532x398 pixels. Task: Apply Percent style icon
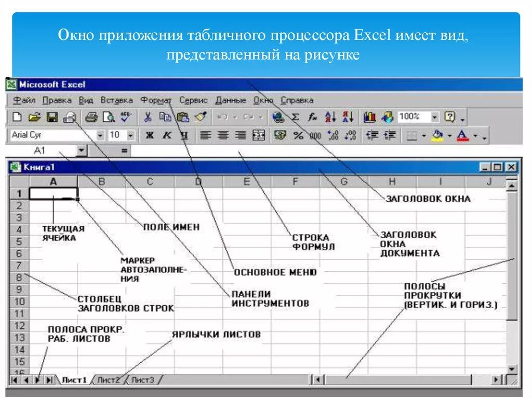298,135
